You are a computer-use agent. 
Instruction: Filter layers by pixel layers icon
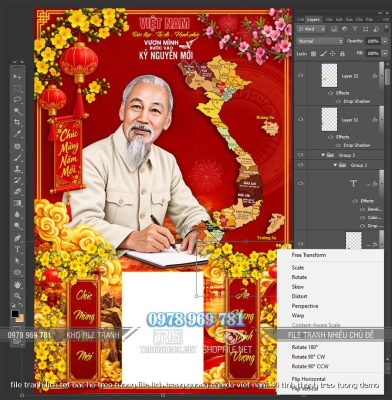click(334, 29)
